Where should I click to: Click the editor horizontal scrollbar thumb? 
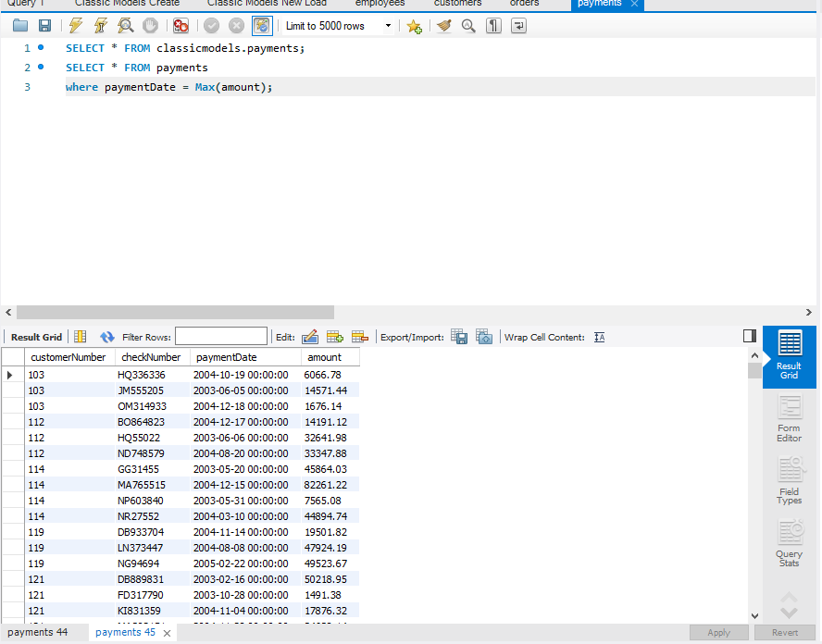point(175,313)
